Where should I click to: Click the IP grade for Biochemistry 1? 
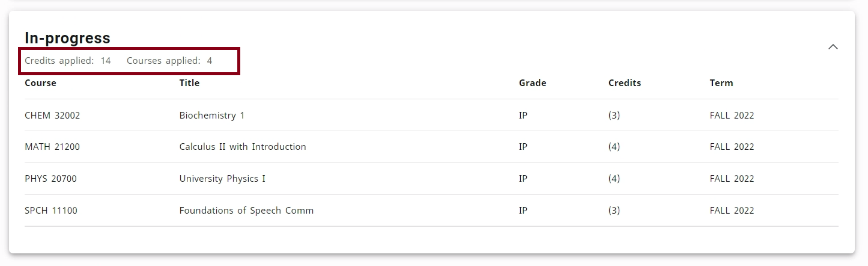click(523, 116)
